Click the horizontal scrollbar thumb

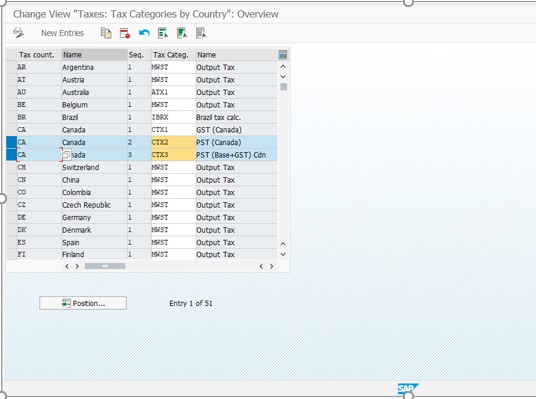(x=105, y=266)
